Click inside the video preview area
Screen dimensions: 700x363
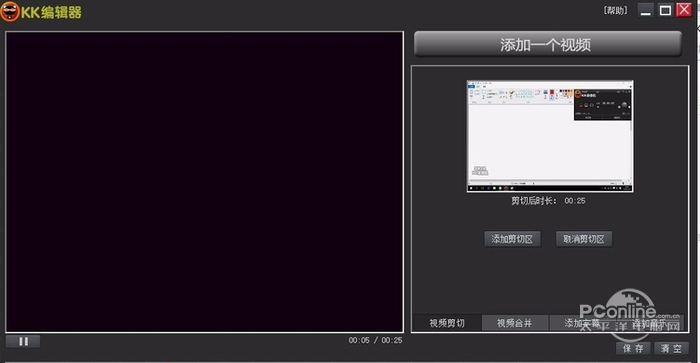(x=204, y=182)
